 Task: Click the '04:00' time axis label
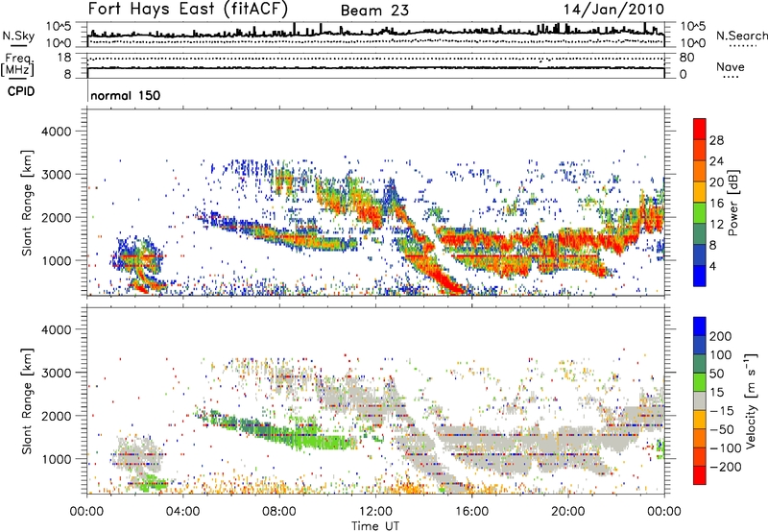[183, 512]
